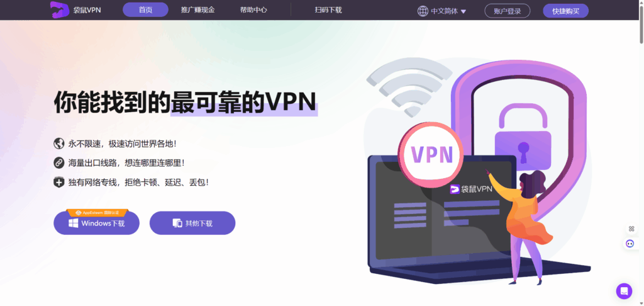Open the 推广赚现金 menu item

click(198, 10)
